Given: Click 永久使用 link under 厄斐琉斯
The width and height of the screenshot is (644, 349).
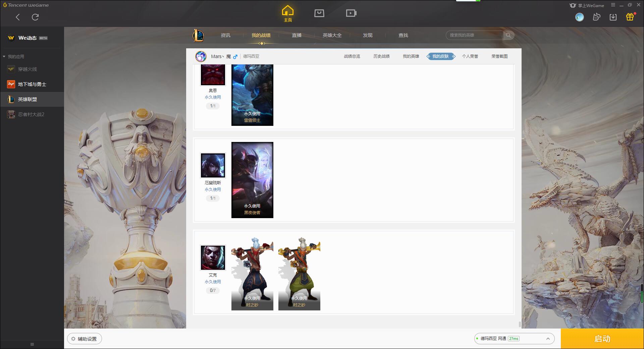Looking at the screenshot, I should 213,190.
